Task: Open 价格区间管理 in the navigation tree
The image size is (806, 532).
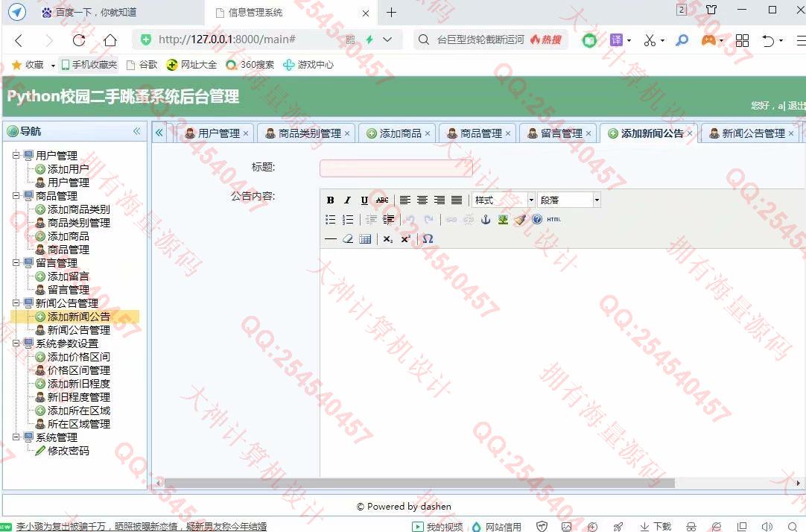Action: pos(79,370)
